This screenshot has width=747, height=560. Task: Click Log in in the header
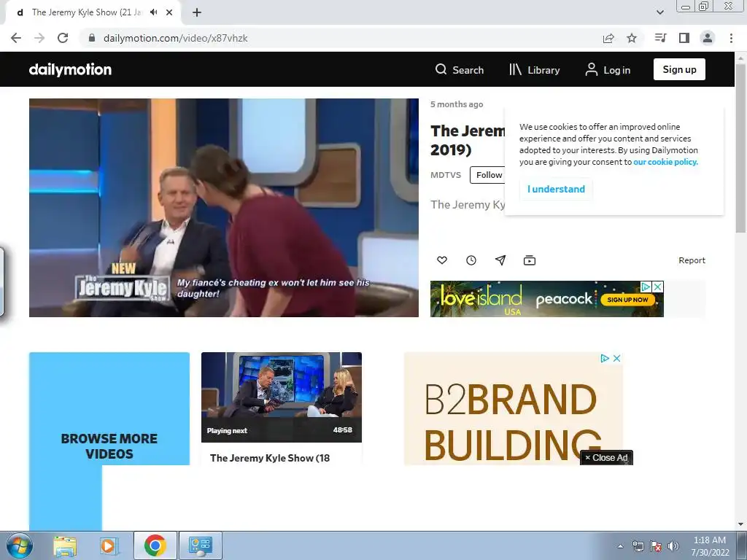coord(608,70)
